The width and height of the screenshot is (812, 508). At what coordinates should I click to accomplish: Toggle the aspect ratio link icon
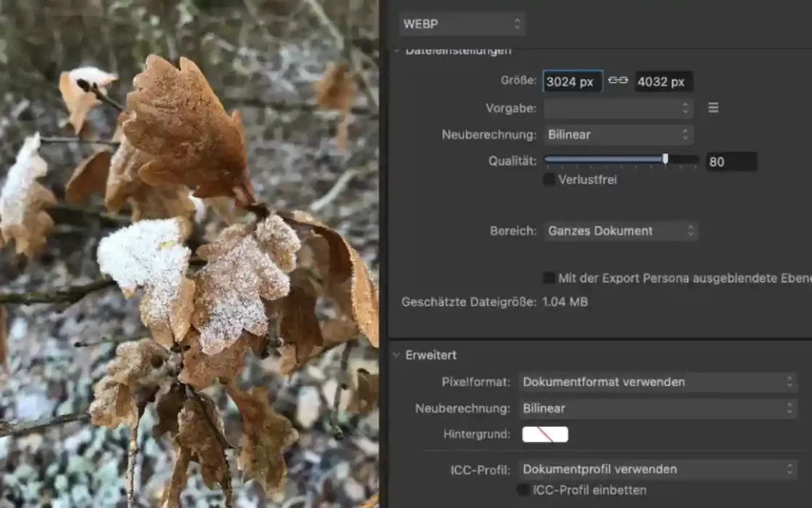point(618,81)
